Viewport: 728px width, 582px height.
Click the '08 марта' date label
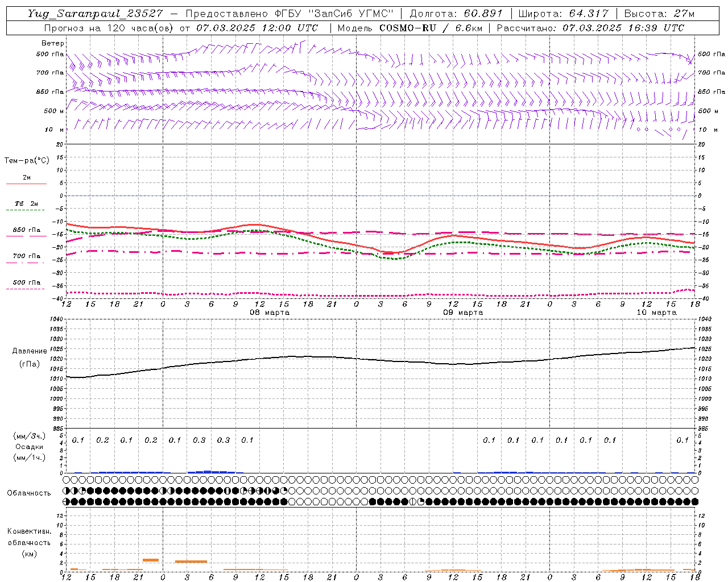(270, 313)
